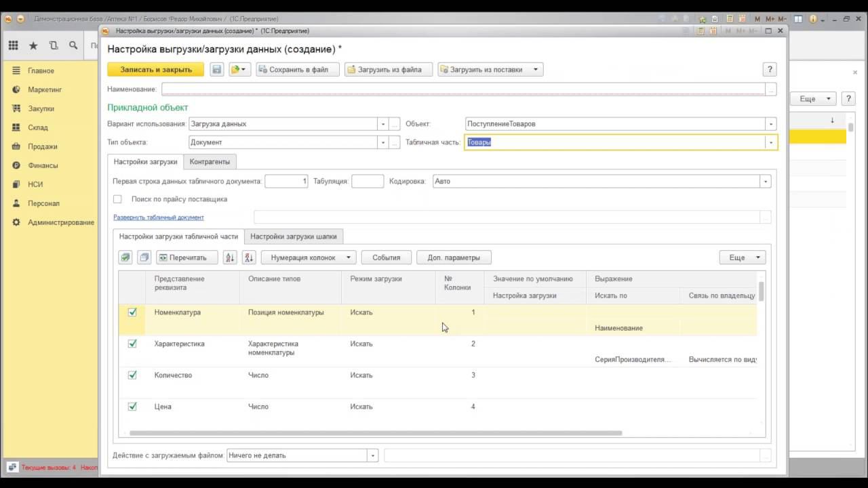Click the Перечитать button
Viewport: 868px width, 488px height.
[186, 258]
